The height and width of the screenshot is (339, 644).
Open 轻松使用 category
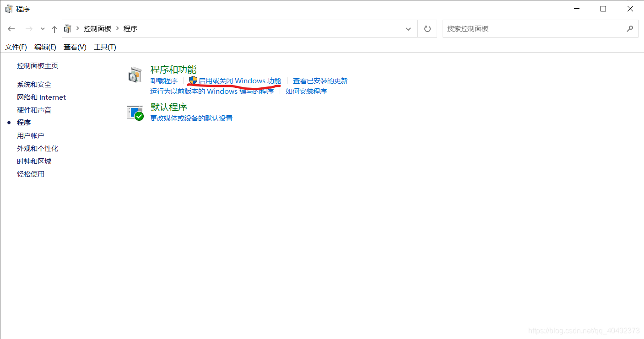pos(31,174)
